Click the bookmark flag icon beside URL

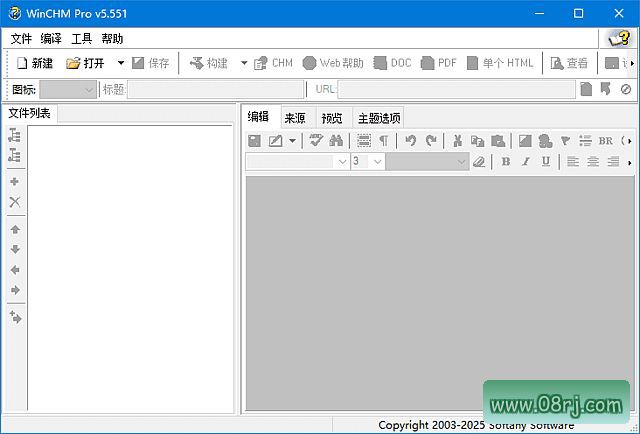click(605, 89)
